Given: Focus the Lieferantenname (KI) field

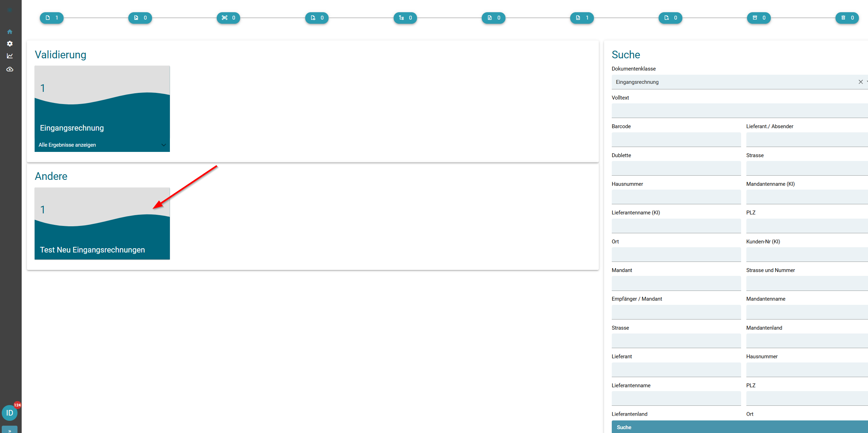Looking at the screenshot, I should click(x=676, y=226).
